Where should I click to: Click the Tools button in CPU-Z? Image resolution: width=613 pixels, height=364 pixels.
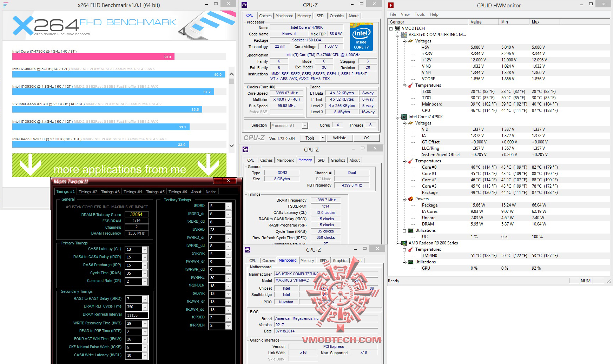(x=310, y=138)
